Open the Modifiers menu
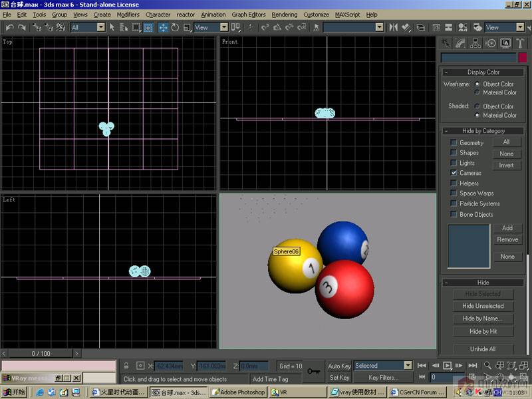This screenshot has width=532, height=399. pyautogui.click(x=128, y=15)
